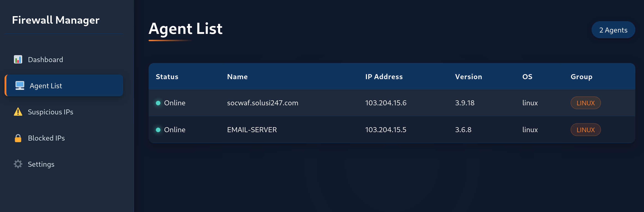Screen dimensions: 644x212
Task: Click the LINUX group tag for socwaf.solusi247.com
Action: [x=585, y=103]
